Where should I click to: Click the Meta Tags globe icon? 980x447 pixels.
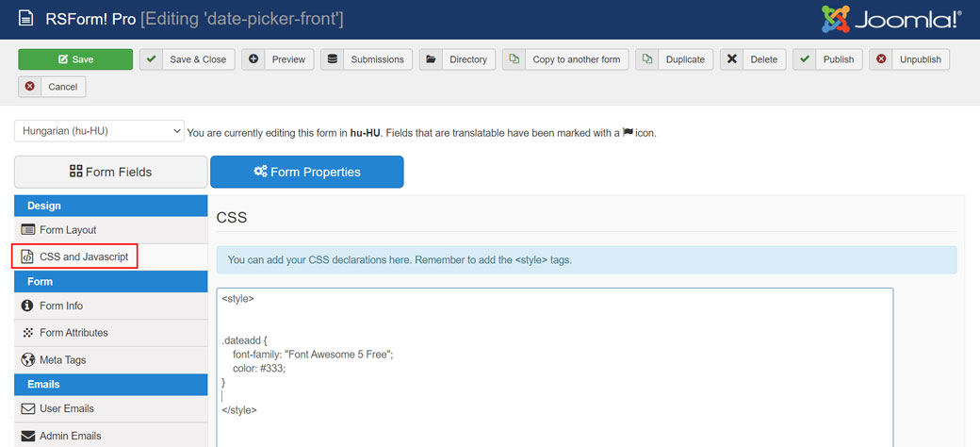click(27, 360)
